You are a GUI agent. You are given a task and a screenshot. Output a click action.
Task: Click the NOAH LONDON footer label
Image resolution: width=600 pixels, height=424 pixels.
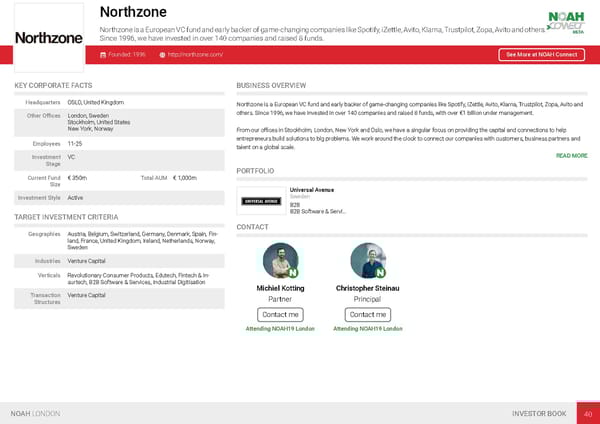click(35, 413)
